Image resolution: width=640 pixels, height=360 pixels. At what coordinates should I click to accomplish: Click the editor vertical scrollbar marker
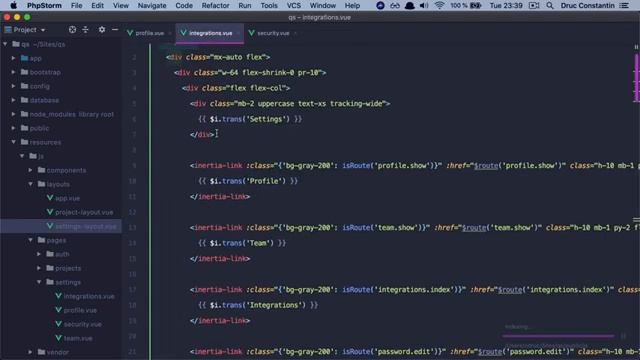click(636, 78)
